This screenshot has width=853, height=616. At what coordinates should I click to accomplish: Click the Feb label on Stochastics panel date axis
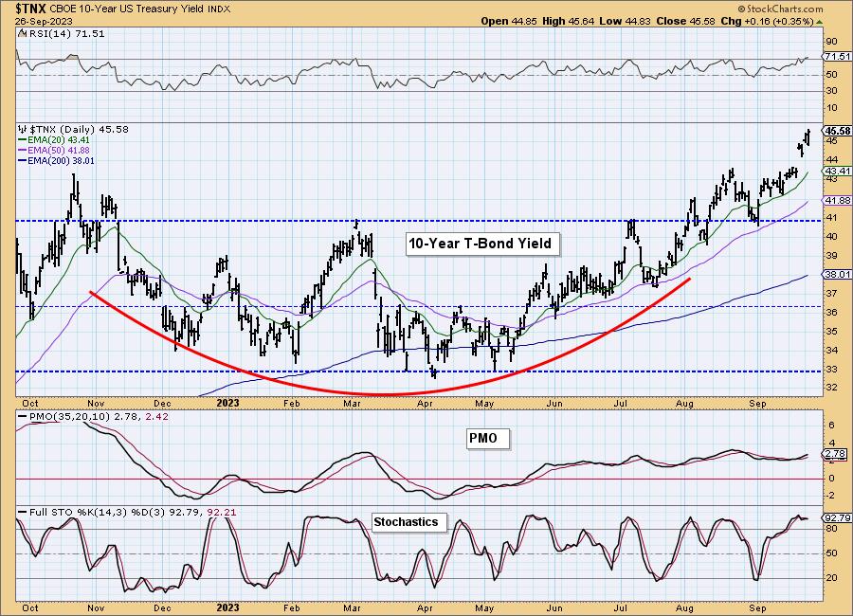pos(292,607)
